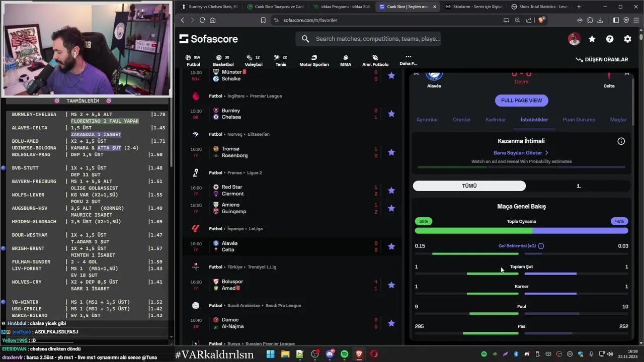Viewport: 644px width, 362px height.
Task: Select the Basketbol sport category
Action: (x=223, y=60)
